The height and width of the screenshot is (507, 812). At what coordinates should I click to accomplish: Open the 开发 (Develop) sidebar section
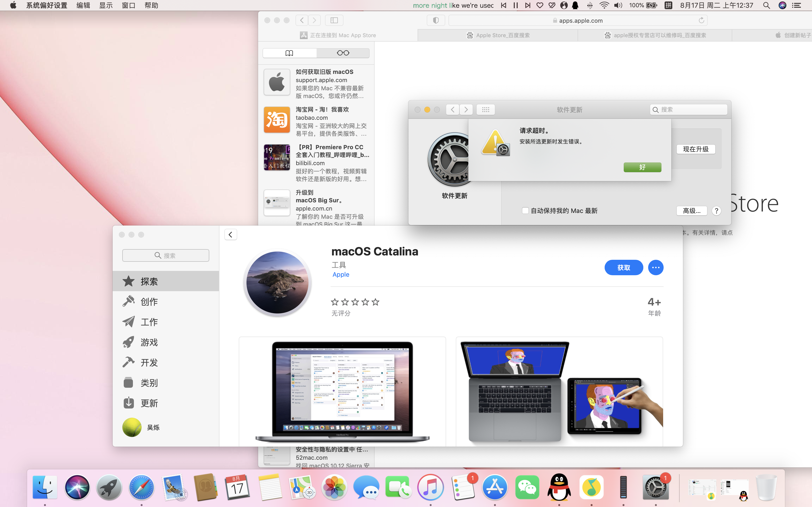tap(149, 362)
